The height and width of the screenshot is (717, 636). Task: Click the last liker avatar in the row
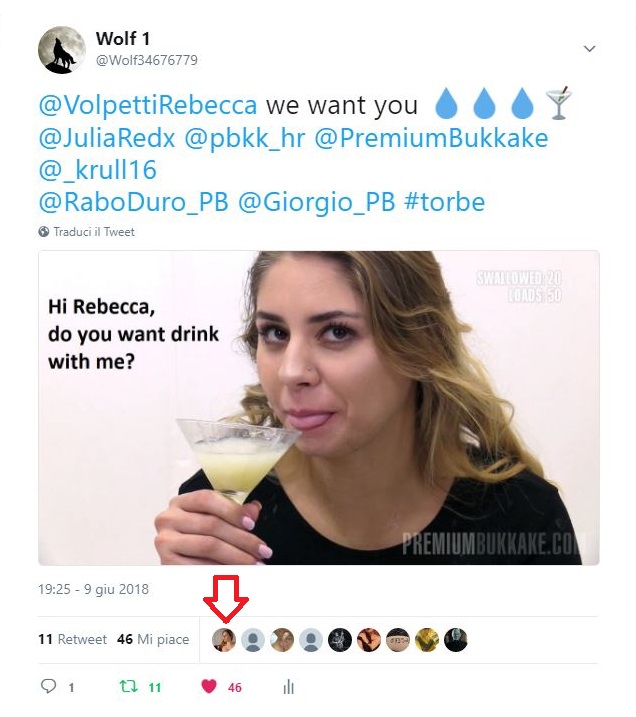coord(456,640)
